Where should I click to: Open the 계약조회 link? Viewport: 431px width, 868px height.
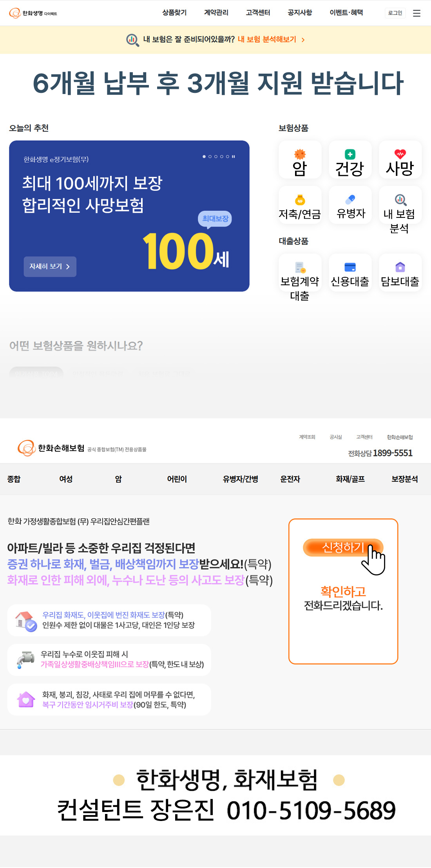pos(307,437)
